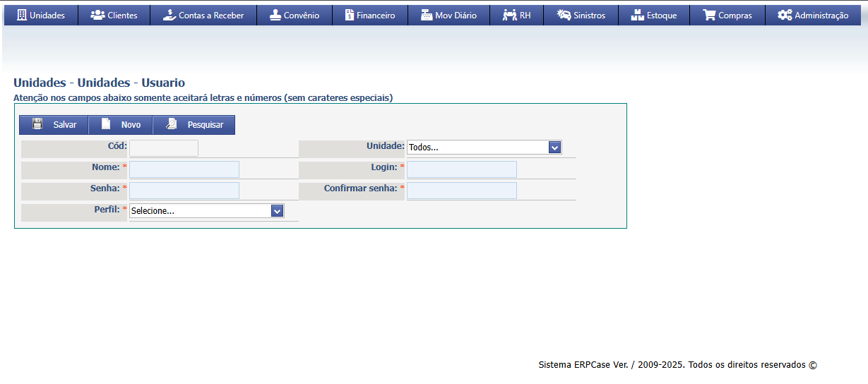Click the Senha field label

[105, 188]
